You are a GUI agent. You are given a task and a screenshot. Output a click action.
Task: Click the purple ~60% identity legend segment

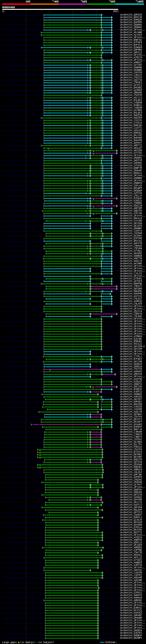coord(73,4)
